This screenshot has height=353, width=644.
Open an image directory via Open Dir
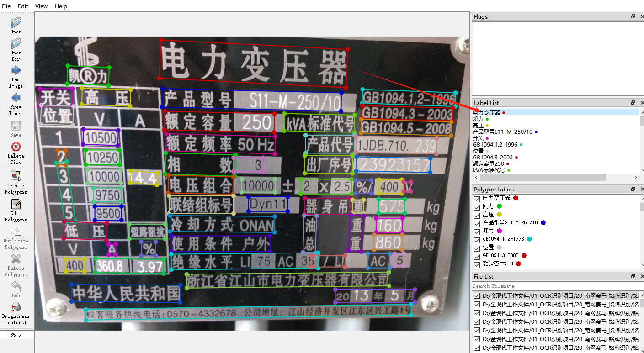[x=15, y=48]
